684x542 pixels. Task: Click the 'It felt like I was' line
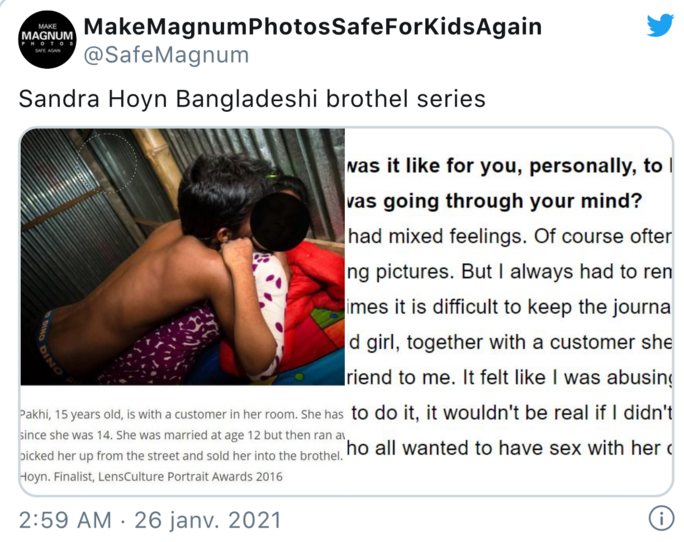click(x=510, y=377)
